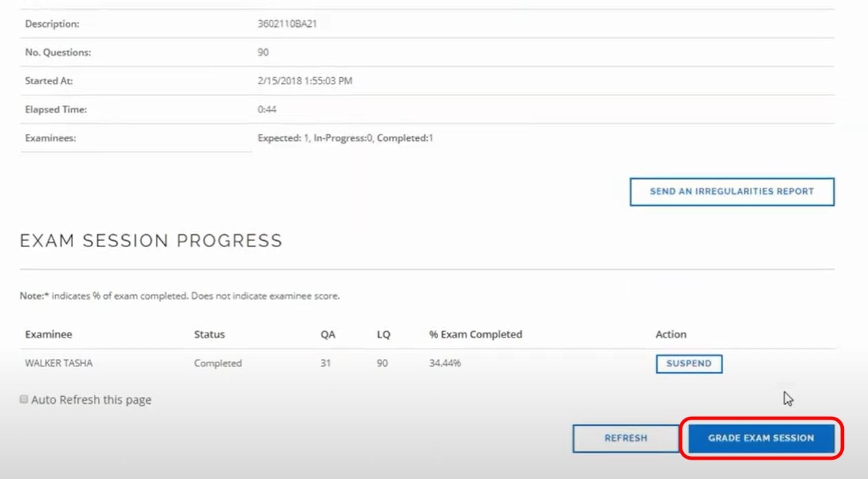This screenshot has height=479, width=868.
Task: Enable Auto Refresh this page checkbox
Action: click(x=24, y=399)
